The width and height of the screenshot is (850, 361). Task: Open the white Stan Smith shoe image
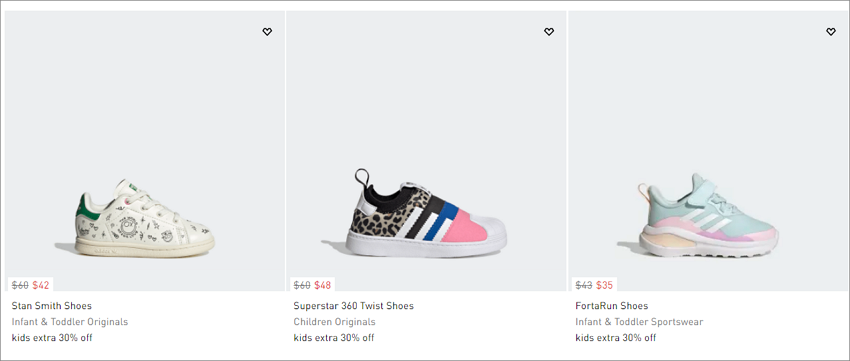pyautogui.click(x=145, y=218)
